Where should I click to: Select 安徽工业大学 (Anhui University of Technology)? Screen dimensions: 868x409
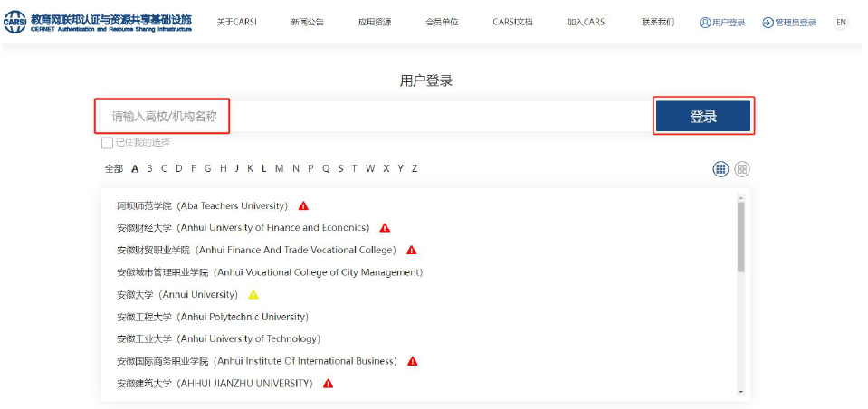(219, 338)
